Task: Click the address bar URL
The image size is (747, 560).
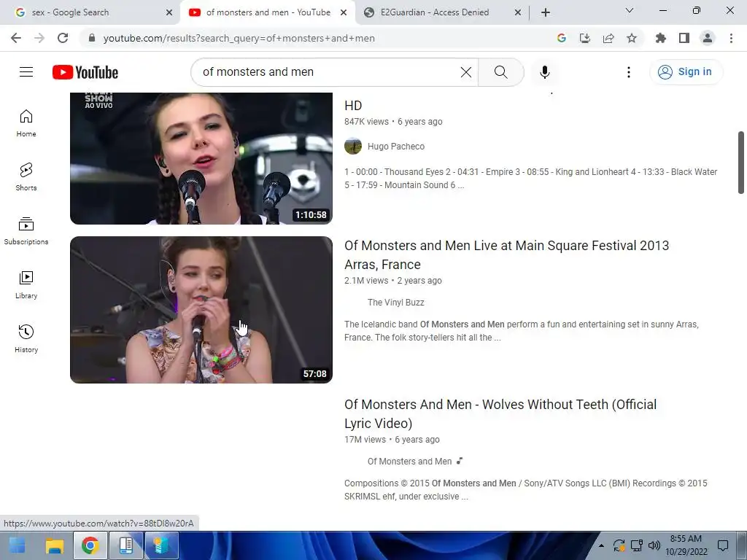Action: [239, 38]
